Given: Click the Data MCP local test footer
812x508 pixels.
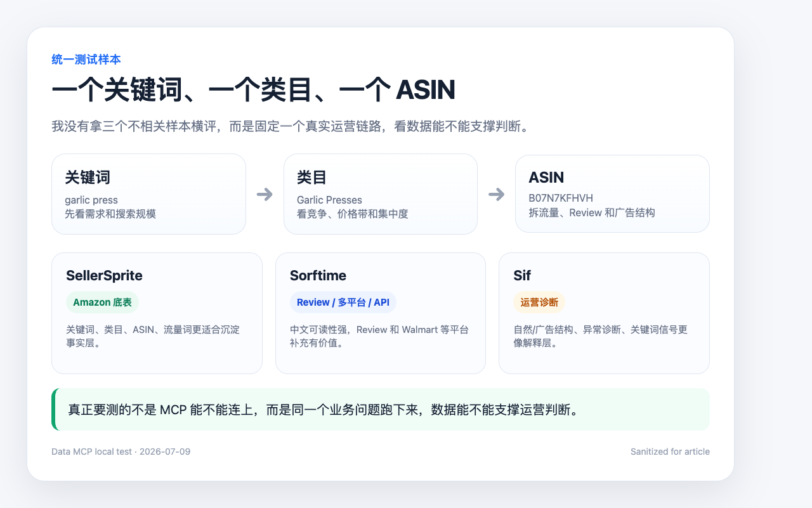Looking at the screenshot, I should coord(121,452).
